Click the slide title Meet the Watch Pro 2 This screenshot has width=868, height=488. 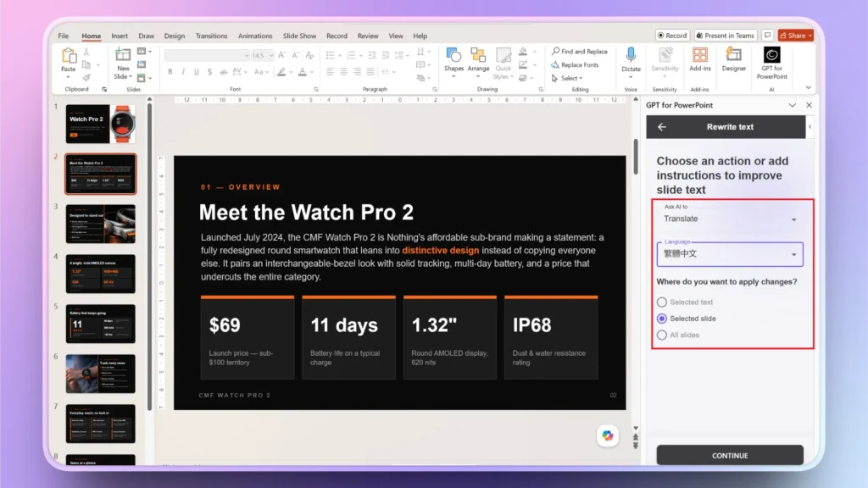coord(306,213)
